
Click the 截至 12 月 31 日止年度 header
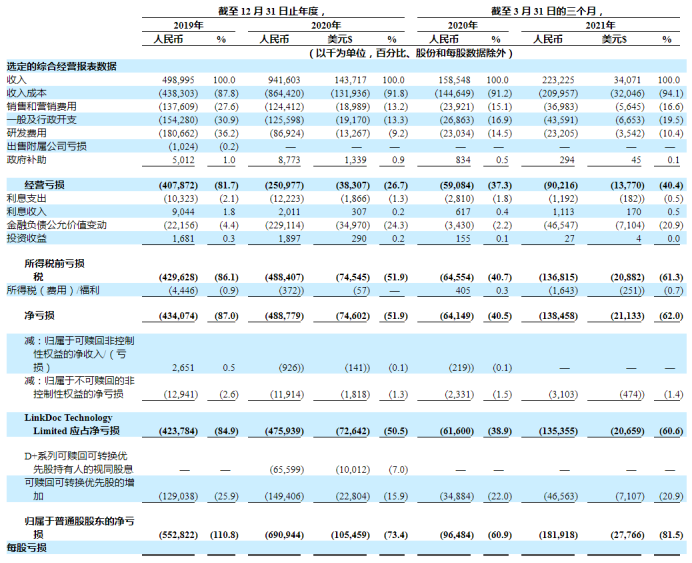[x=272, y=11]
